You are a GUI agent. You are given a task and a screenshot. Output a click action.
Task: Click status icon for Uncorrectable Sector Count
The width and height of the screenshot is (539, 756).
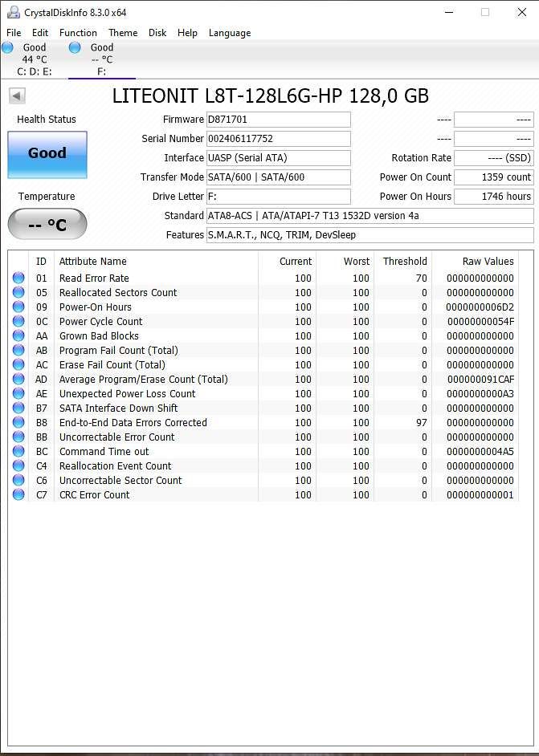click(x=18, y=480)
